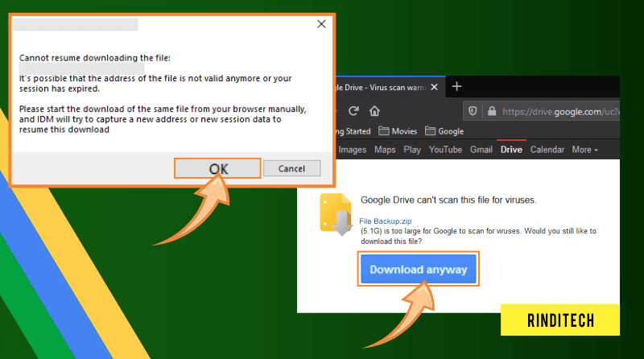Close the Virus scan warning browser tab
This screenshot has width=644, height=359.
click(x=435, y=87)
